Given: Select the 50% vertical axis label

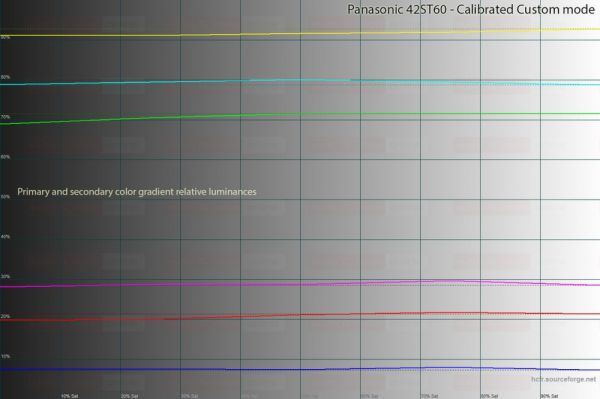Looking at the screenshot, I should 5,197.
